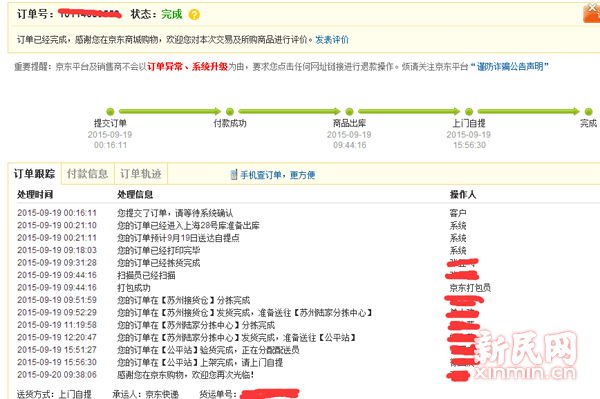Click the green 完成 status text
This screenshot has width=600, height=399.
tap(171, 15)
